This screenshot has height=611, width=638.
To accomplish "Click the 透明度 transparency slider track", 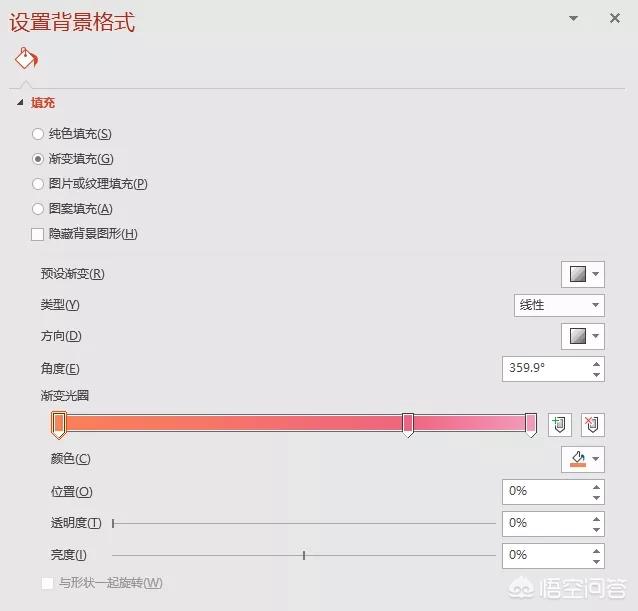I will [304, 524].
